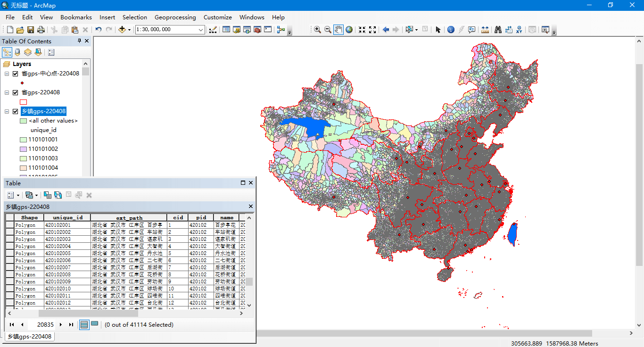Image resolution: width=644 pixels, height=347 pixels.
Task: Save the map document
Action: (30, 30)
